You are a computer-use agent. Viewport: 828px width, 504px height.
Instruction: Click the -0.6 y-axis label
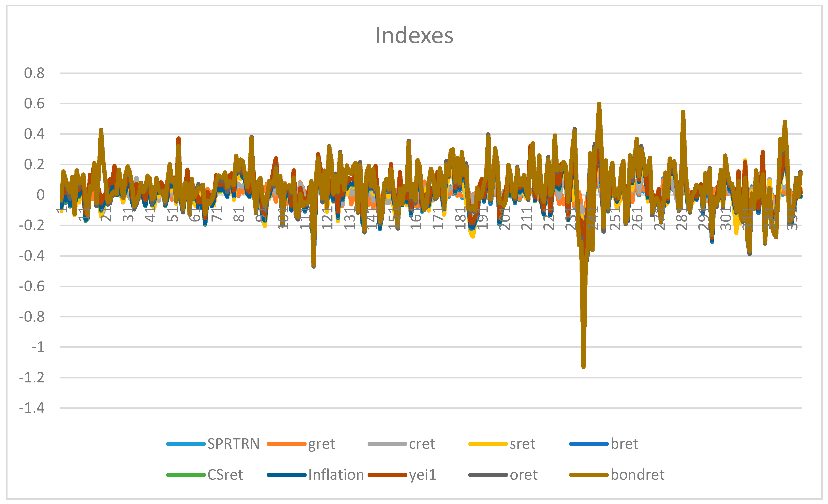click(x=32, y=286)
